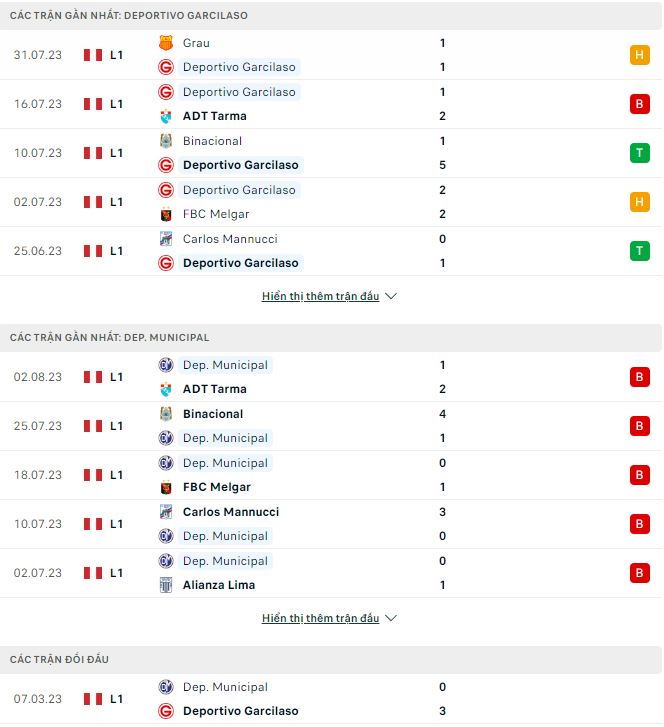664x727 pixels.
Task: Expand more Deportivo Garcilaso matches
Action: [x=320, y=297]
